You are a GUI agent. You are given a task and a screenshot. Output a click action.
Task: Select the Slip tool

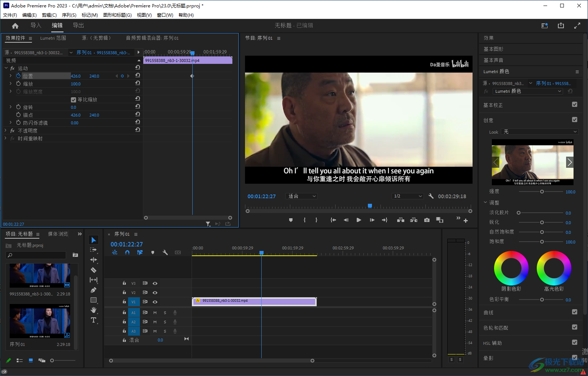coord(94,280)
